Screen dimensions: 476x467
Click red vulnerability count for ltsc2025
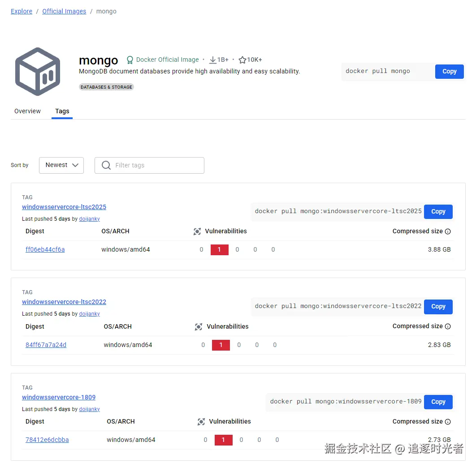220,249
